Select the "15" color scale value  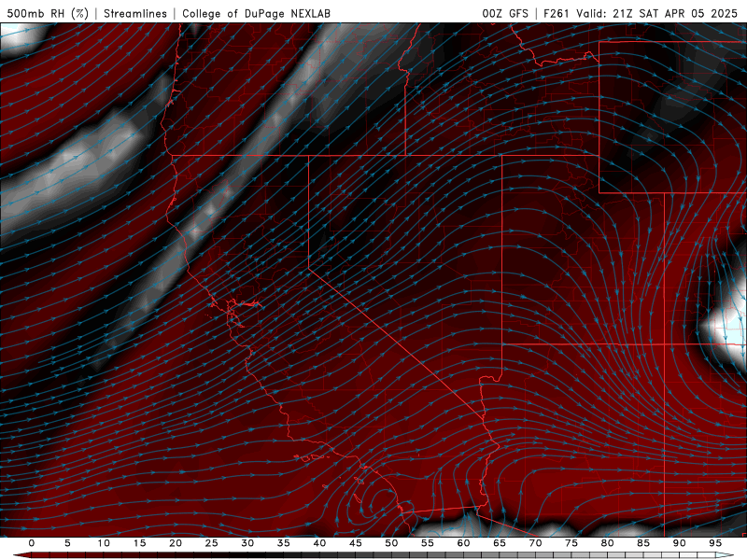tap(139, 543)
